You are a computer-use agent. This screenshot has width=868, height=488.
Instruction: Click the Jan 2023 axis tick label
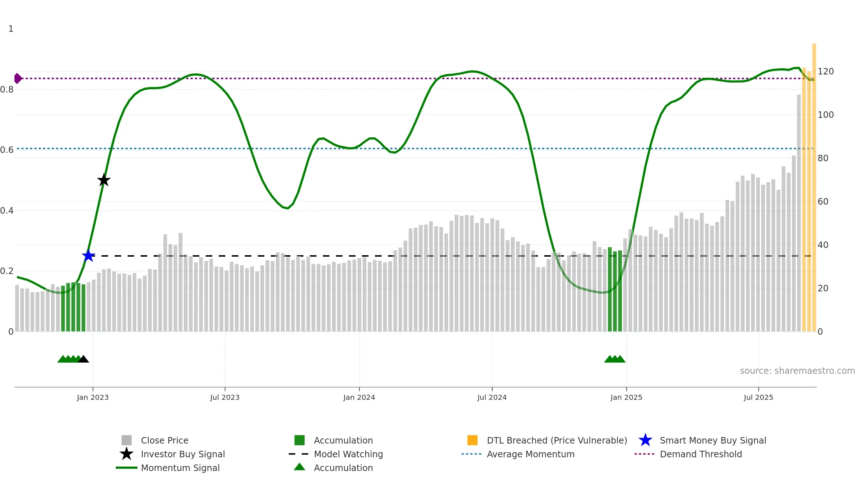[x=93, y=398]
